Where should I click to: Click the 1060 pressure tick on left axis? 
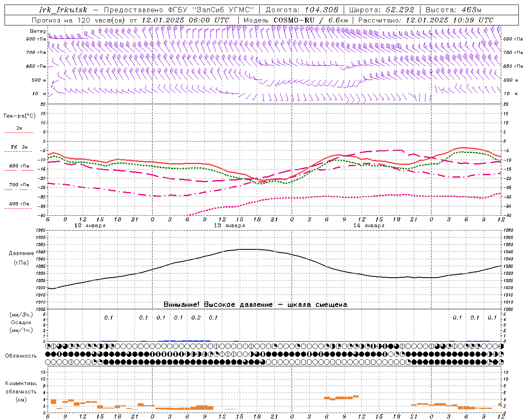coord(41,231)
